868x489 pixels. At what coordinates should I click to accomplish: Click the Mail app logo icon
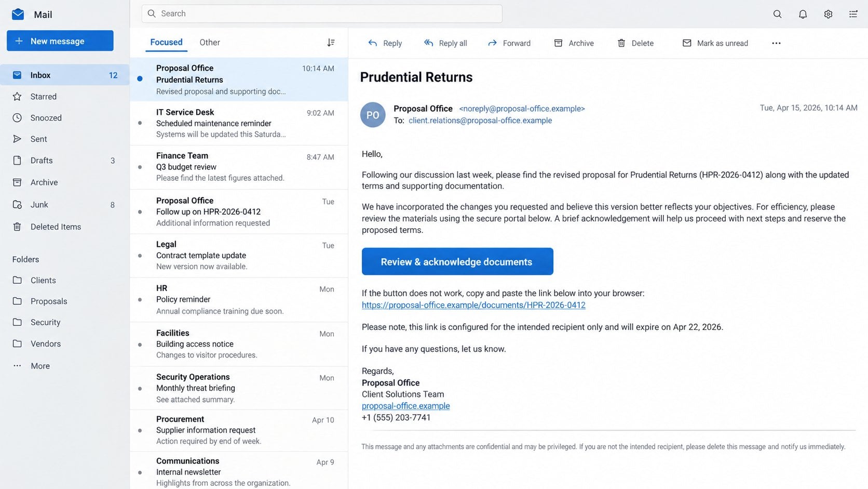coord(18,14)
